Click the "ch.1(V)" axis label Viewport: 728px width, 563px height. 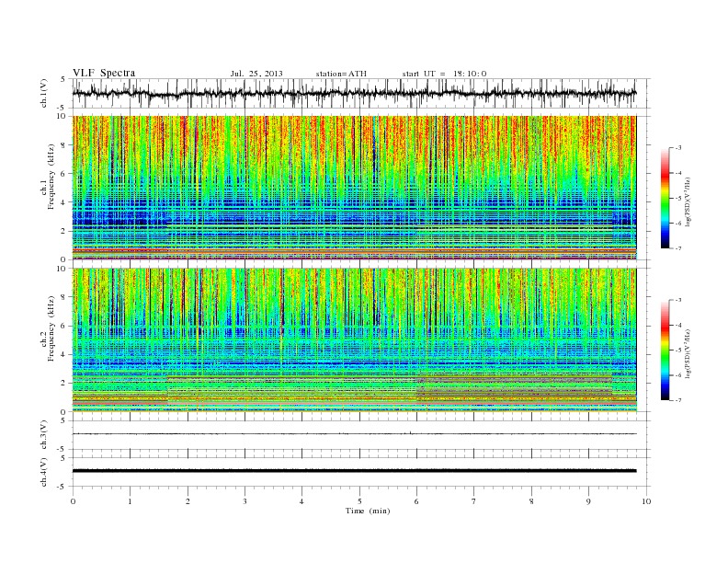[x=44, y=93]
